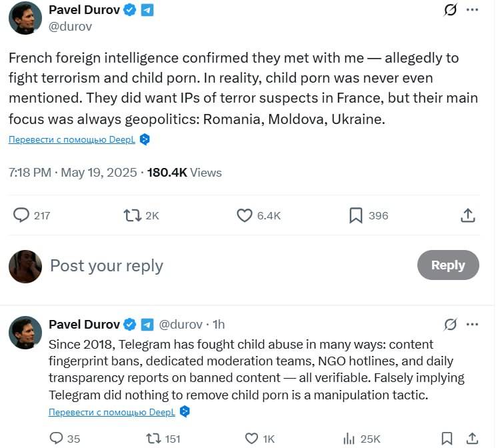
Task: View analytics icon showing 25K views
Action: coord(349,439)
